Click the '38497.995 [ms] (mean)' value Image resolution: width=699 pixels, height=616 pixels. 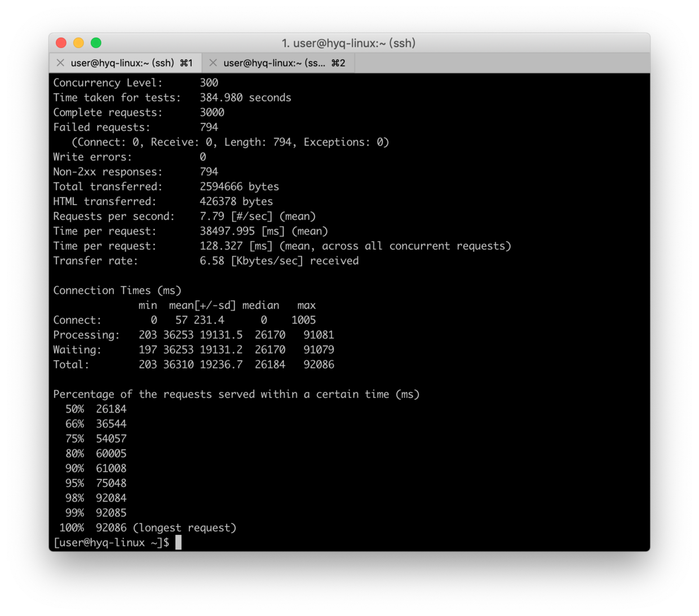[x=264, y=231]
